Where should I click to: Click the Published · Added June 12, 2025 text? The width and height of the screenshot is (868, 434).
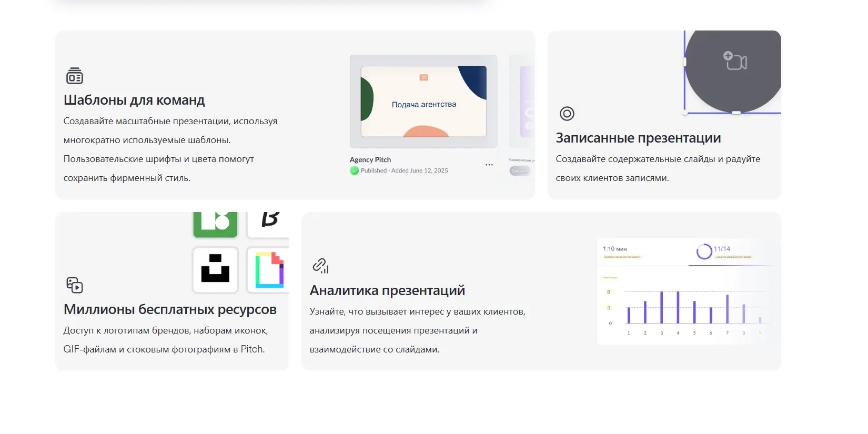click(404, 170)
